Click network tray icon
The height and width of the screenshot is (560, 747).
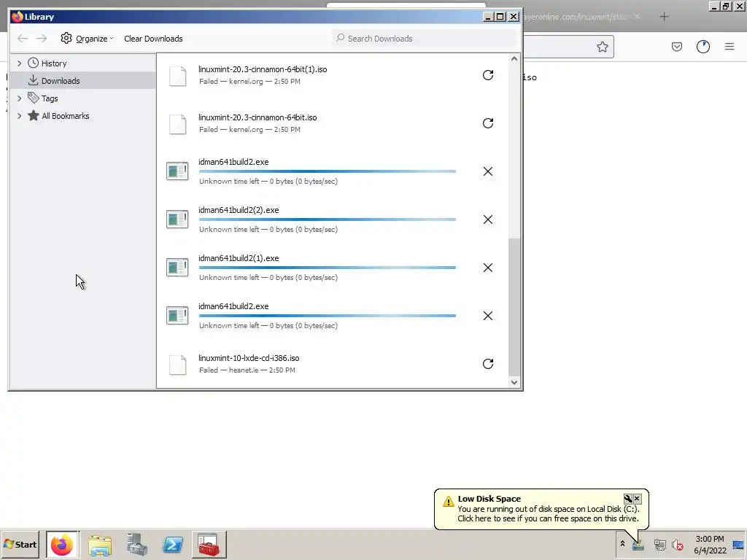(x=659, y=545)
